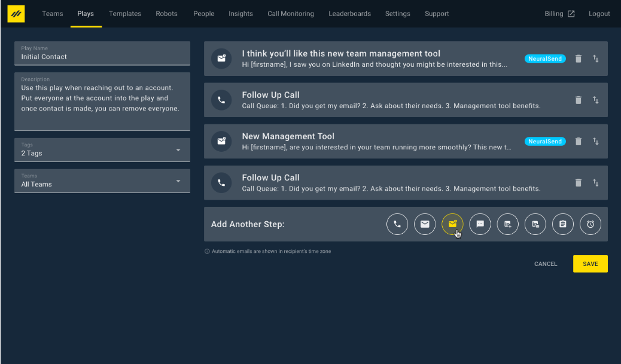Click 'Automatic emails are shown in recipient's time zone'
The height and width of the screenshot is (364, 621).
(x=271, y=251)
